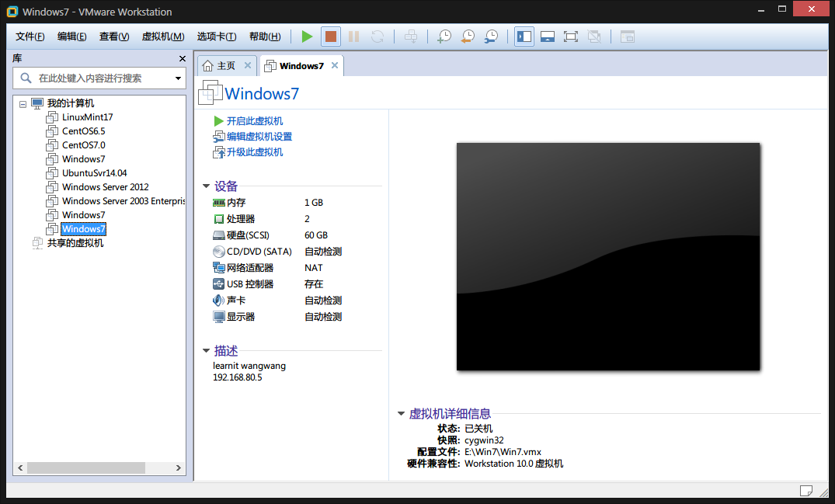The width and height of the screenshot is (835, 504).
Task: Collapse the 描述 section
Action: (206, 351)
